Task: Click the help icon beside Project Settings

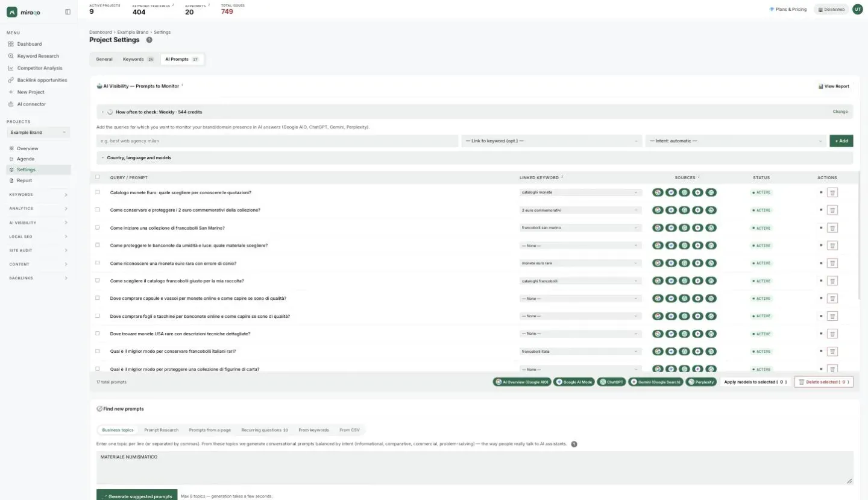Action: [x=149, y=40]
